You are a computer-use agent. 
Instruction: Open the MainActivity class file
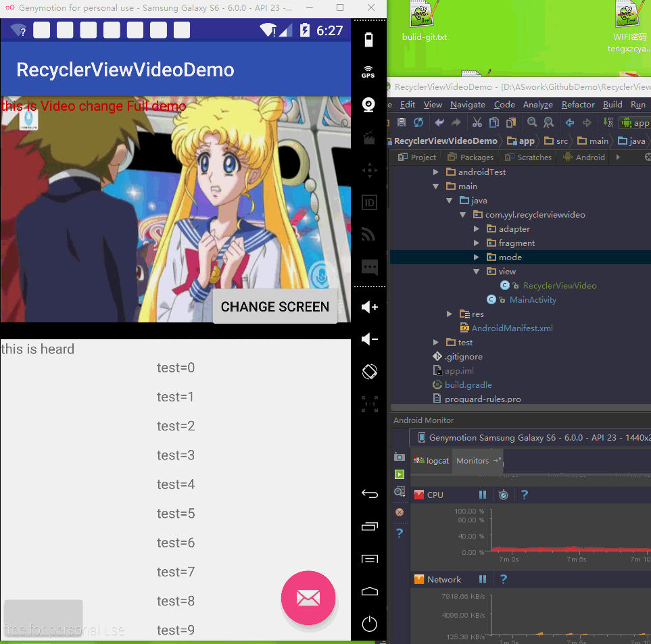pos(533,299)
